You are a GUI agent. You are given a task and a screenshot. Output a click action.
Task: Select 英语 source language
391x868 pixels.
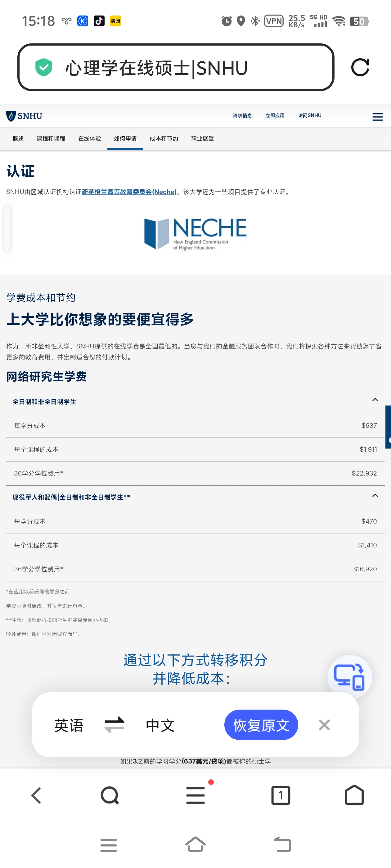[x=69, y=725]
